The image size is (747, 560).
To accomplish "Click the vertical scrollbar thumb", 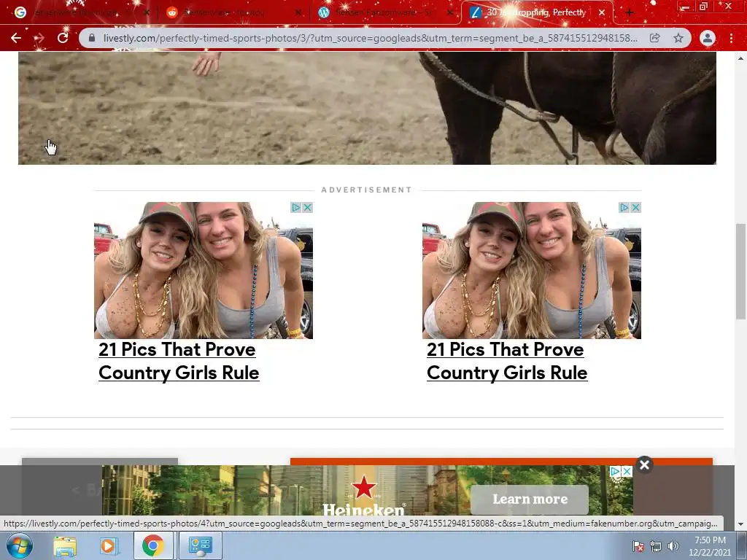I will click(x=741, y=271).
